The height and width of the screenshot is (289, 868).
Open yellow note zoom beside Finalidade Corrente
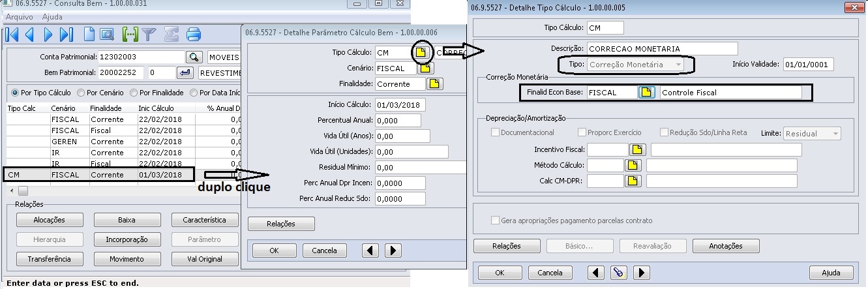click(x=434, y=84)
